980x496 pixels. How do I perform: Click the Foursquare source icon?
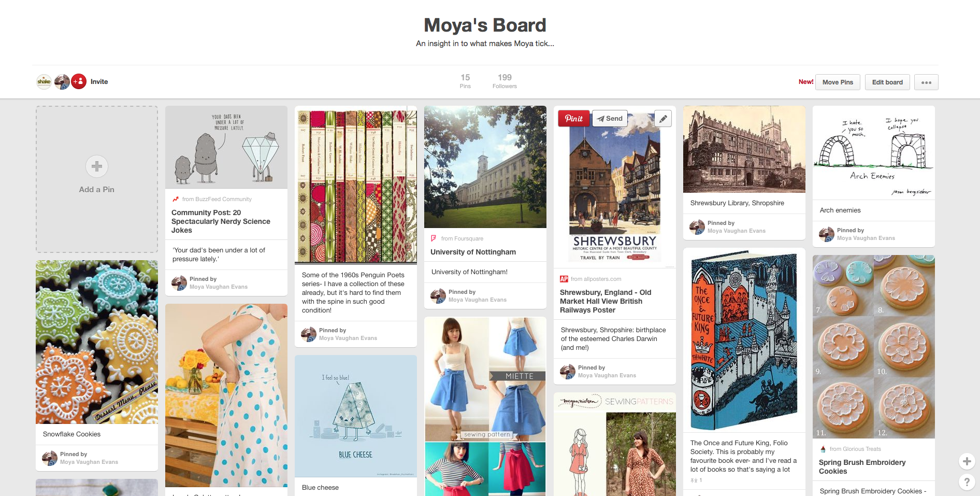click(434, 238)
